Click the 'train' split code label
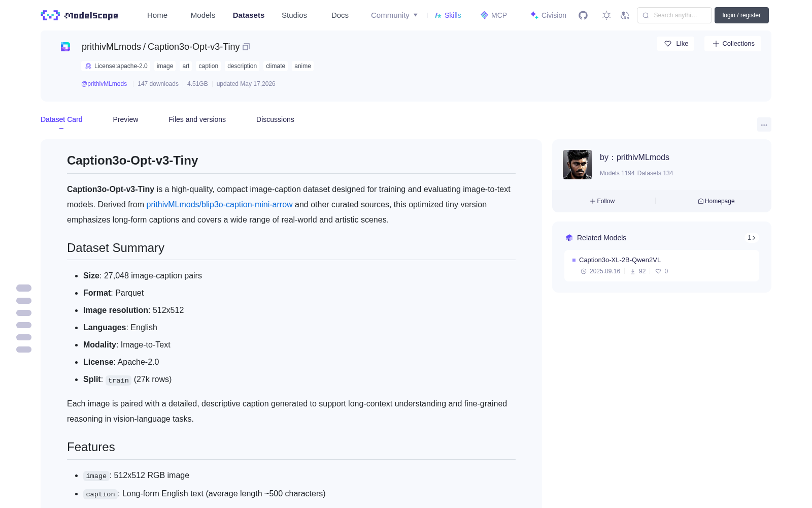The width and height of the screenshot is (812, 508). click(x=118, y=380)
